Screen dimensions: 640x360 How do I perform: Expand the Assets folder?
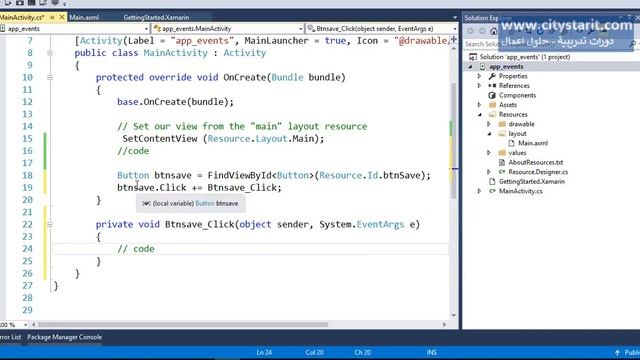click(480, 105)
